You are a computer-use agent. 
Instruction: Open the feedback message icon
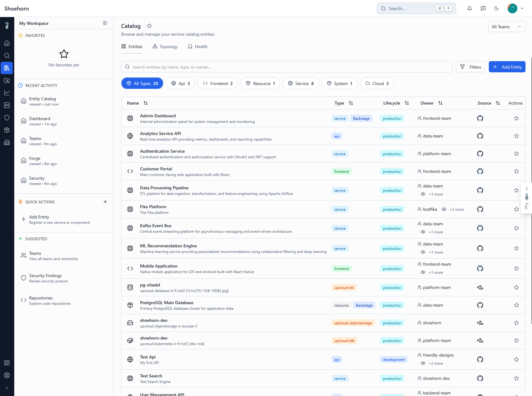[483, 8]
